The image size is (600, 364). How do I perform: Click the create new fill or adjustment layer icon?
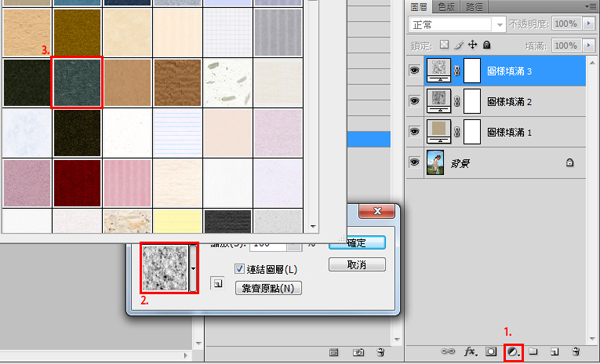tap(513, 352)
